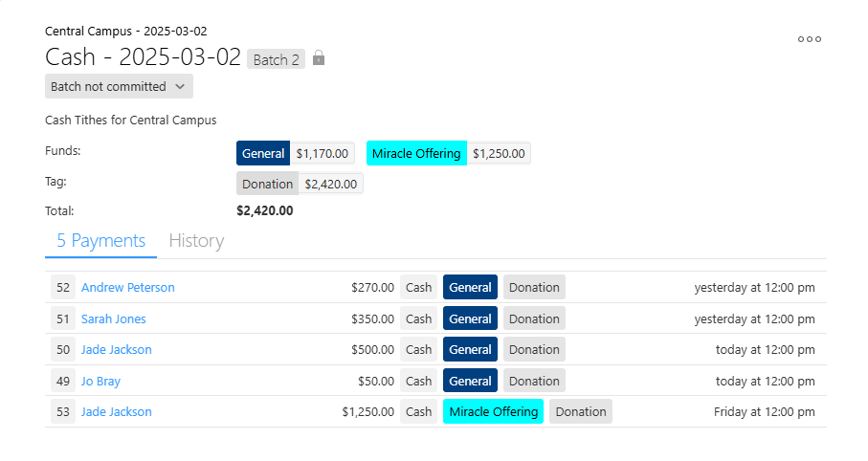
Task: Click the Donation tag in the Tag summary
Action: [x=267, y=184]
